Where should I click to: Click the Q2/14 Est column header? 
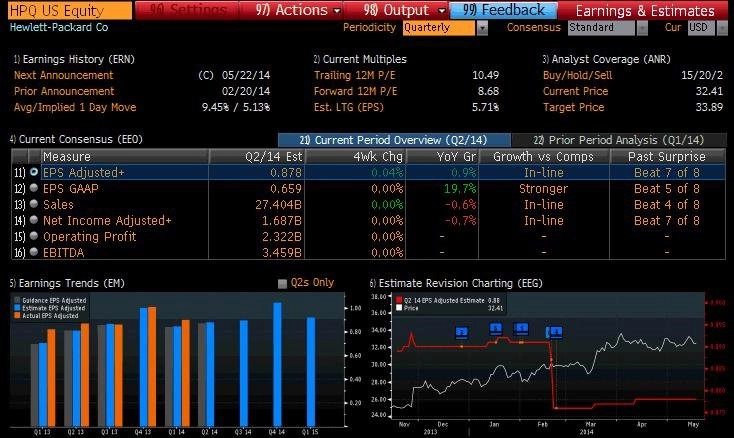point(257,156)
